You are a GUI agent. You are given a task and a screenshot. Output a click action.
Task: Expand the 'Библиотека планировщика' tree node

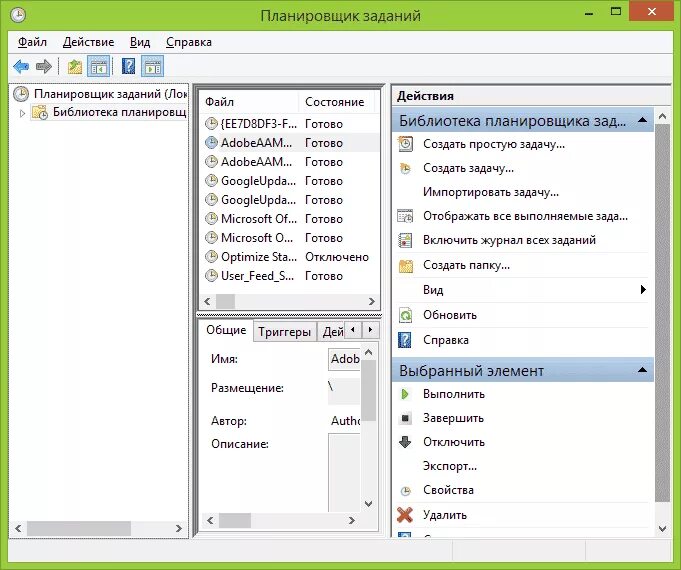pos(22,113)
